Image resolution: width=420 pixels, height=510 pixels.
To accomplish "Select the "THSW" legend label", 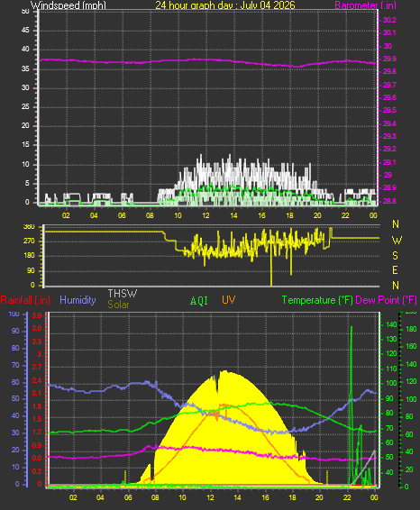I will (122, 294).
